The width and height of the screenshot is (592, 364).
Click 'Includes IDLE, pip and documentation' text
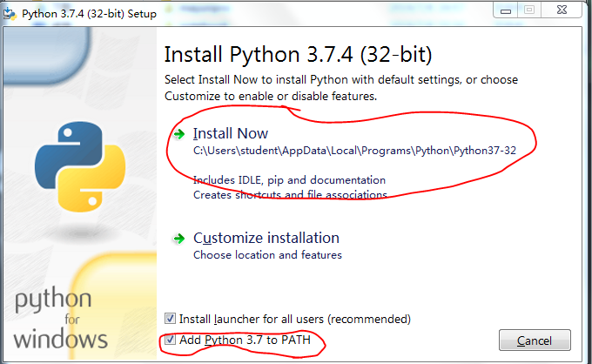pos(289,180)
